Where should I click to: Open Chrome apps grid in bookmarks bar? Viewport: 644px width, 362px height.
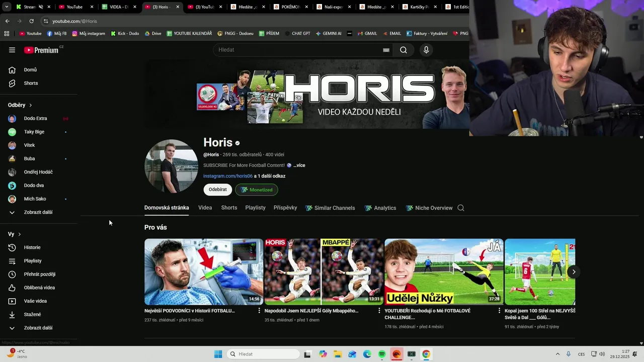click(7, 34)
